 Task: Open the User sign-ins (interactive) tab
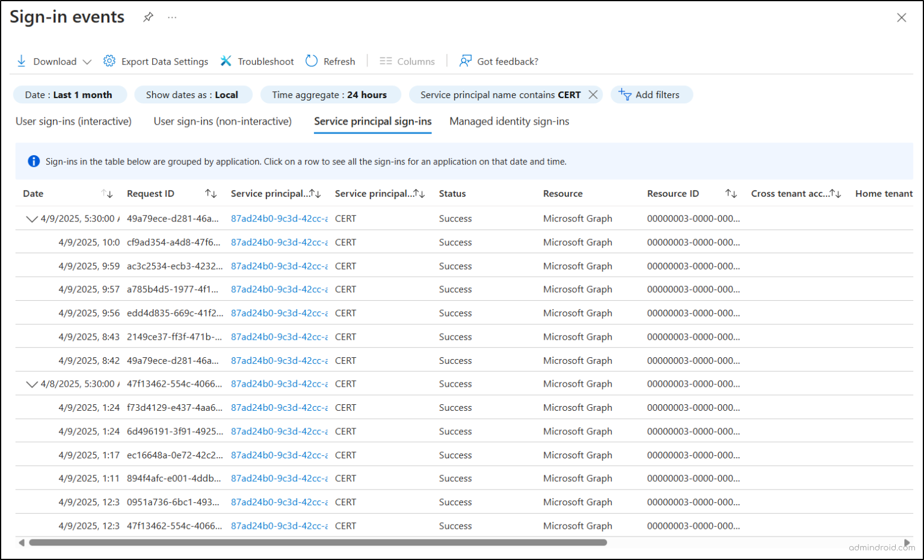(x=73, y=121)
